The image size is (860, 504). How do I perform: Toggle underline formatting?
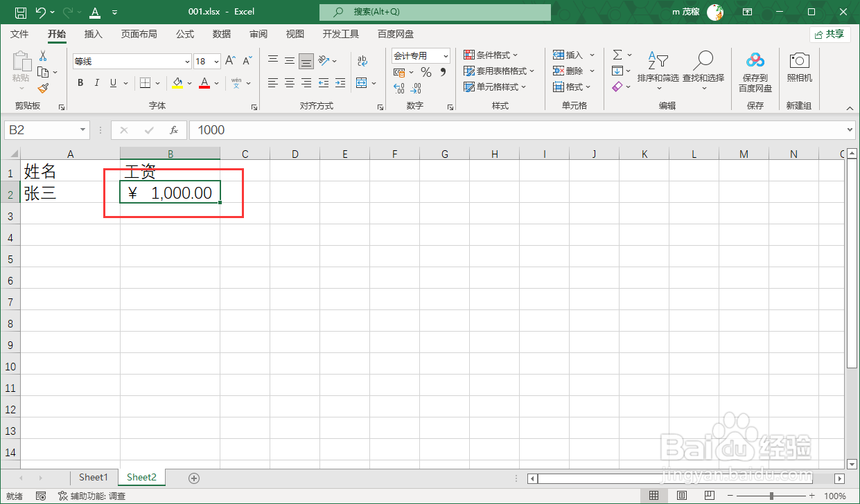click(113, 82)
